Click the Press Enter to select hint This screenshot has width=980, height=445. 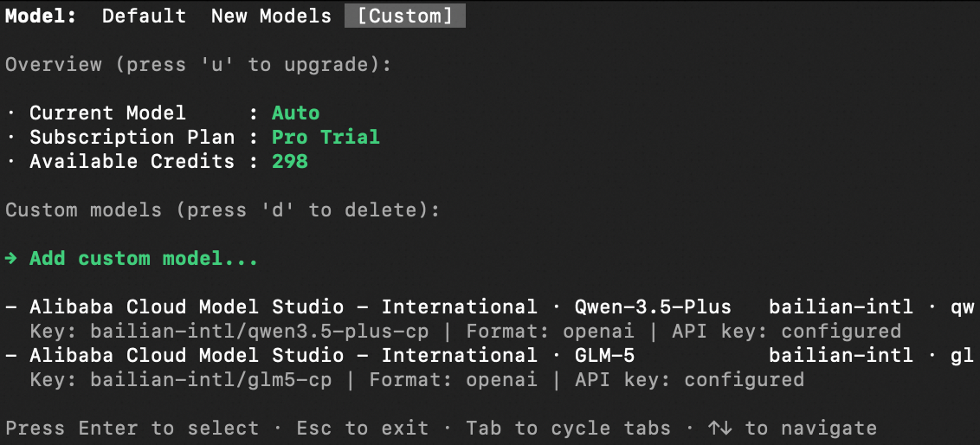point(132,429)
